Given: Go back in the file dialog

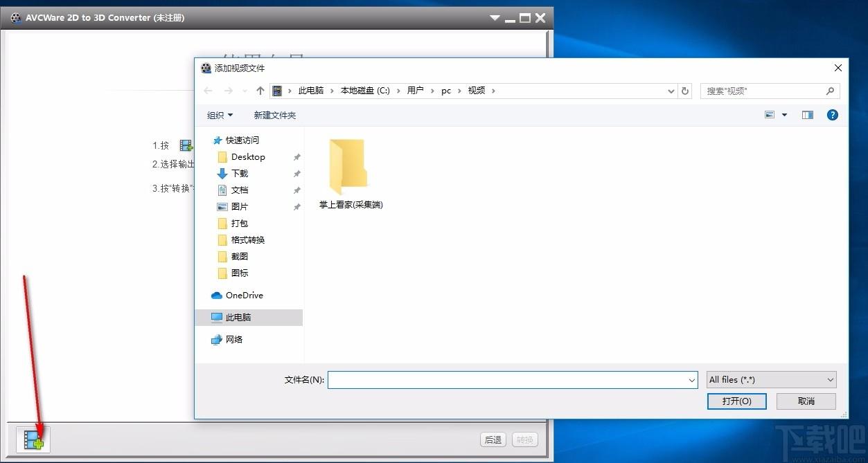Looking at the screenshot, I should [208, 91].
